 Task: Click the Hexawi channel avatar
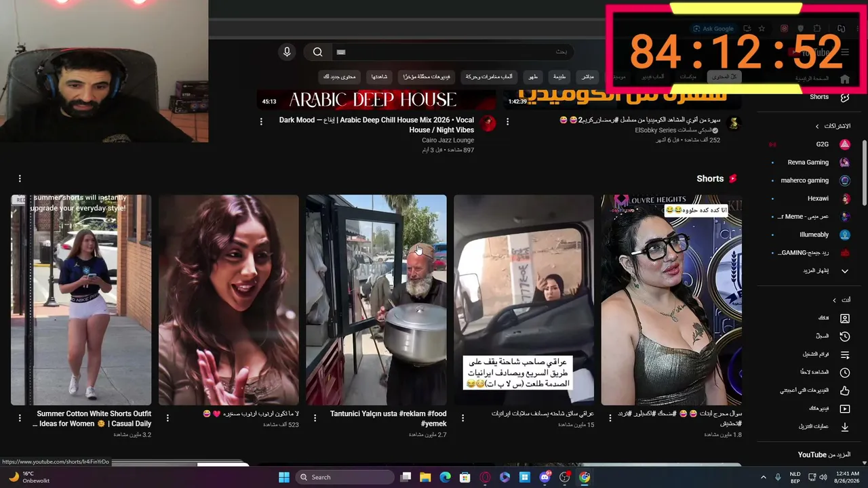coord(845,199)
